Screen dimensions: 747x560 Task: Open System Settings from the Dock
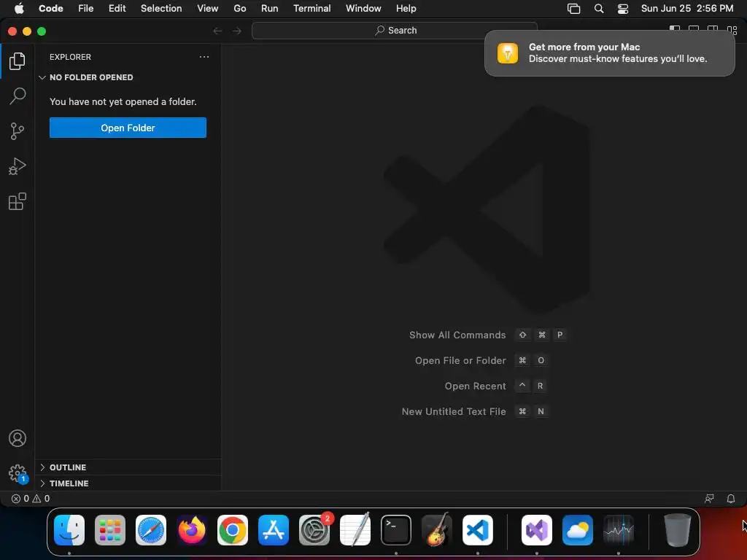pos(314,530)
